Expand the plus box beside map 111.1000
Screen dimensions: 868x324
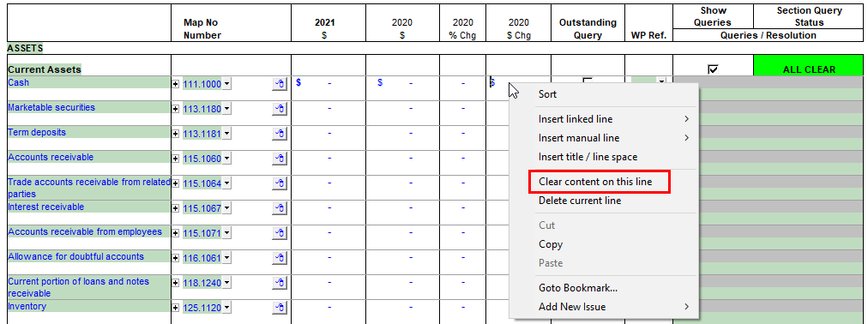(x=176, y=84)
